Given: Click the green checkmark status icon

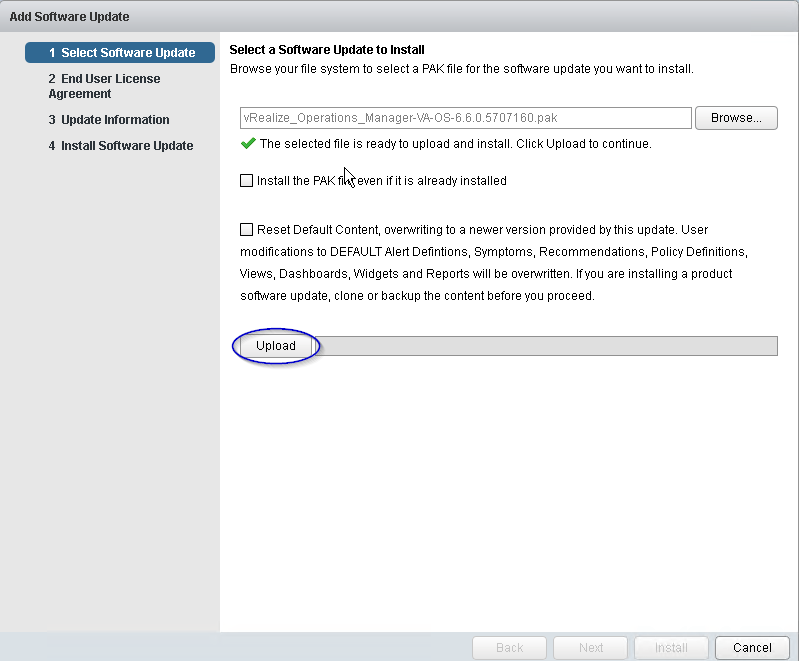Looking at the screenshot, I should click(247, 144).
